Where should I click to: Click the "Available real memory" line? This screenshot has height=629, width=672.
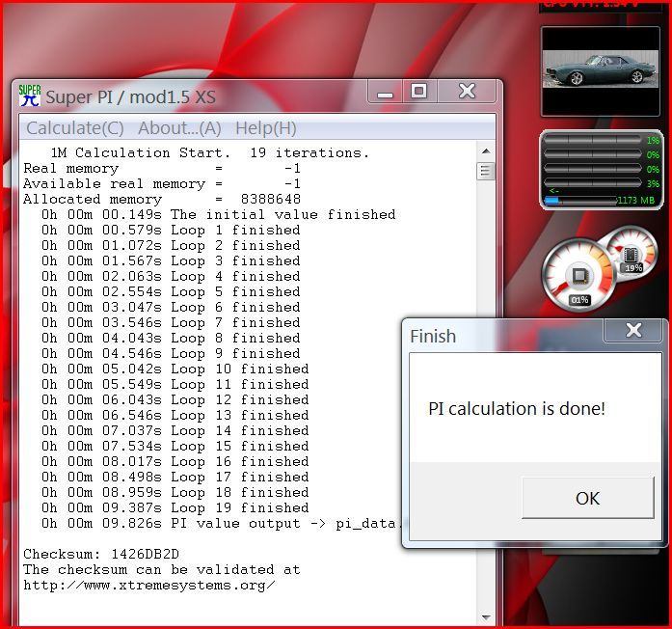click(162, 183)
